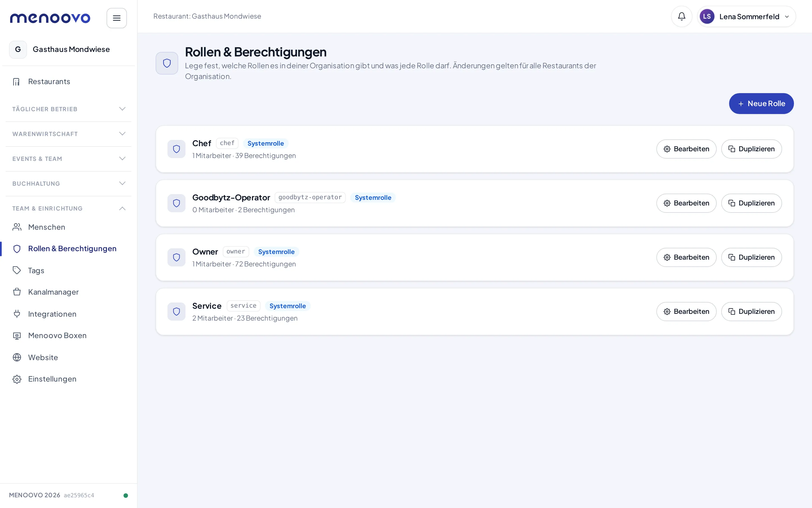Open Einstellungen in the sidebar
This screenshot has width=812, height=508.
tap(69, 379)
